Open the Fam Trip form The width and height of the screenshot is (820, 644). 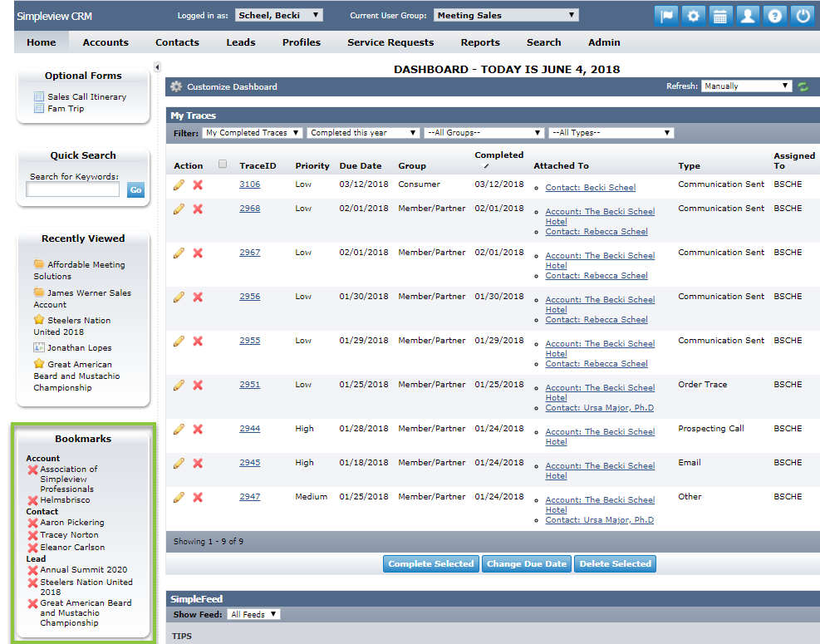66,108
